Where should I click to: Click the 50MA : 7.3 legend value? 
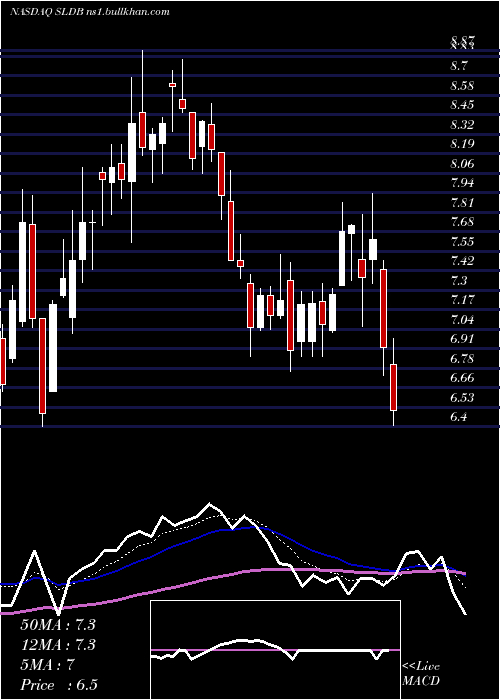pyautogui.click(x=58, y=624)
